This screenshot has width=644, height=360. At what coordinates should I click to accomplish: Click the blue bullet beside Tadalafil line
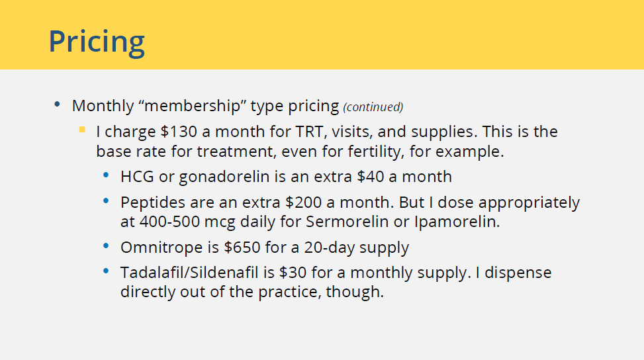click(x=106, y=271)
